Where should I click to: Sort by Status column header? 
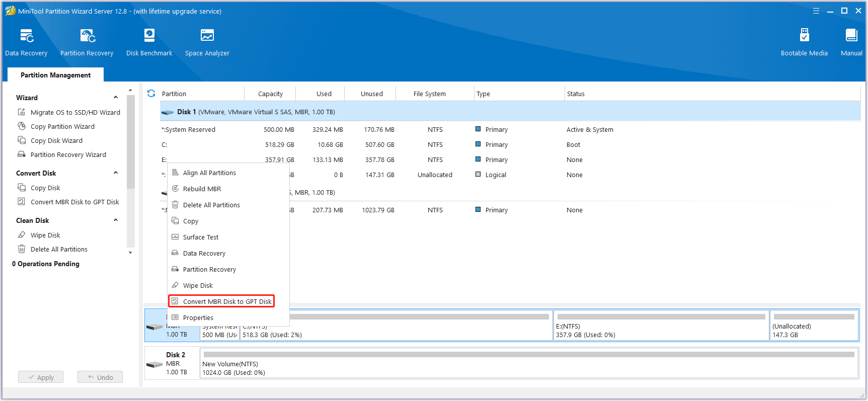pos(713,94)
